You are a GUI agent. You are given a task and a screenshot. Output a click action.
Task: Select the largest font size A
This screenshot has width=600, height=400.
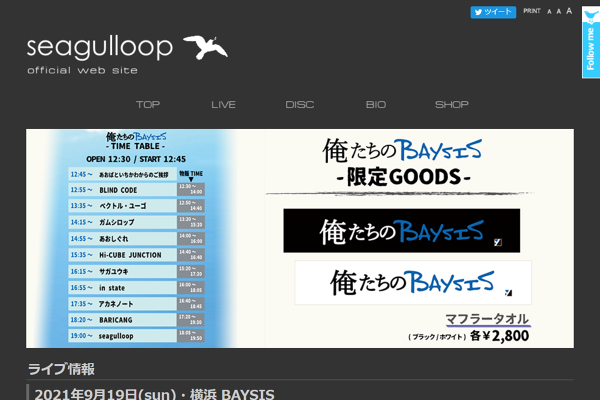(569, 11)
